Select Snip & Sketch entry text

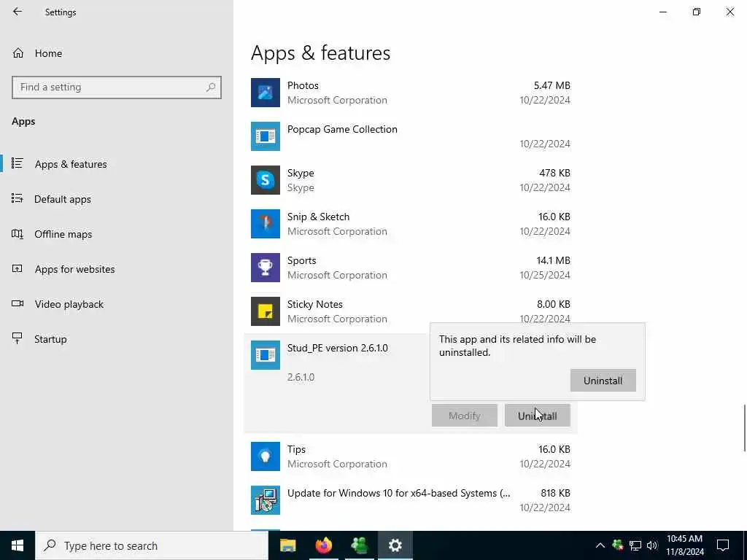point(318,217)
